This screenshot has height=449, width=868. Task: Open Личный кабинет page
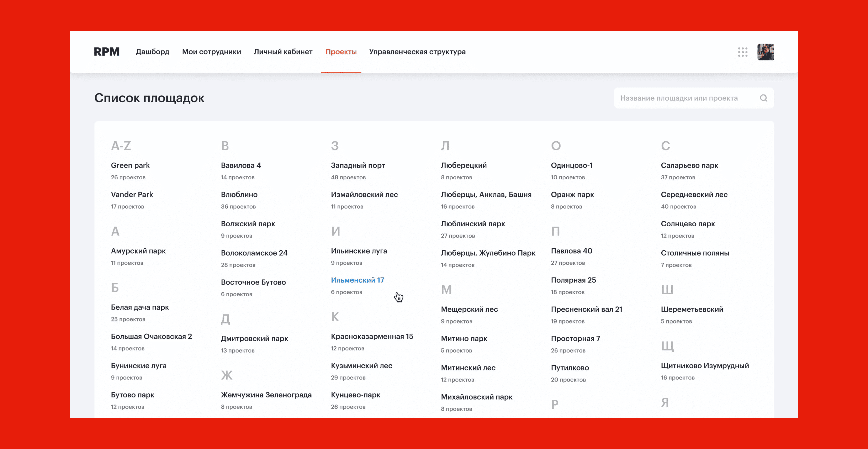point(283,52)
